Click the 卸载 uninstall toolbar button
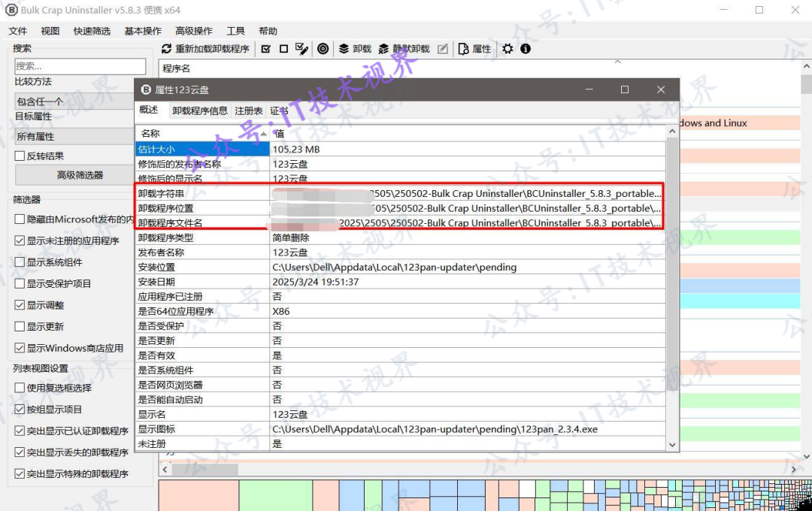 click(x=355, y=49)
